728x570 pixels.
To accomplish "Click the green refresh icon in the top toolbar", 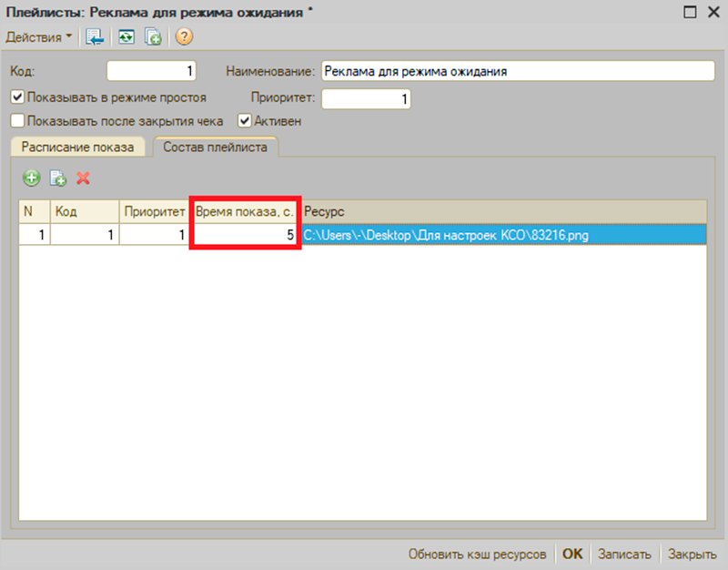I will (126, 36).
